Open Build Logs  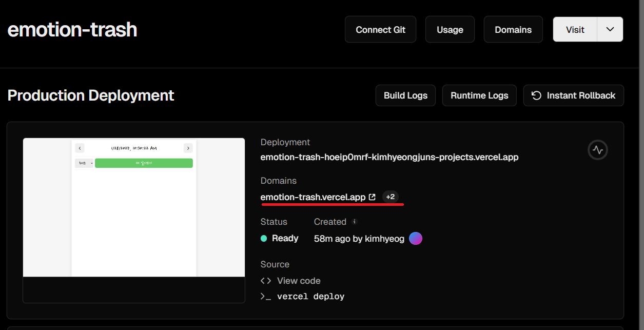pos(405,95)
